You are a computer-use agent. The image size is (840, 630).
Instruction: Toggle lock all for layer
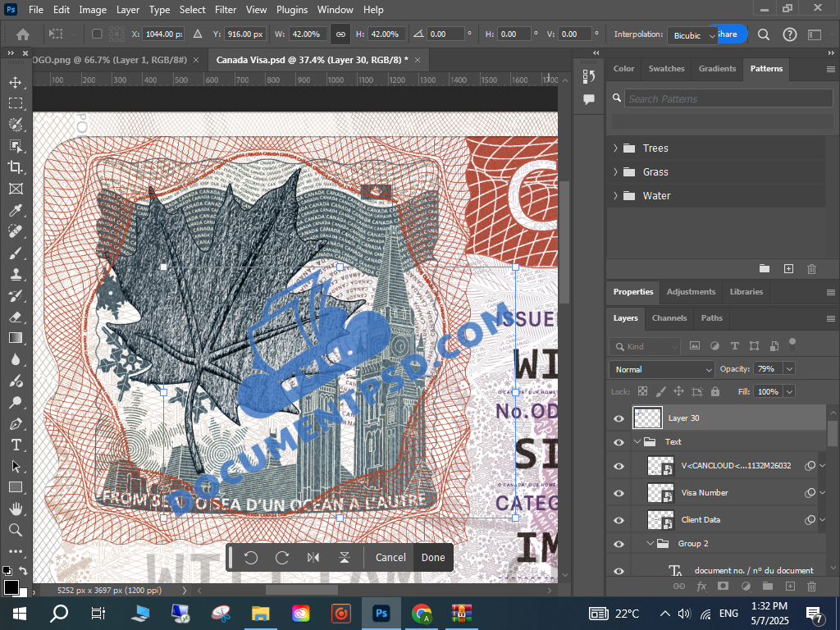coord(715,391)
